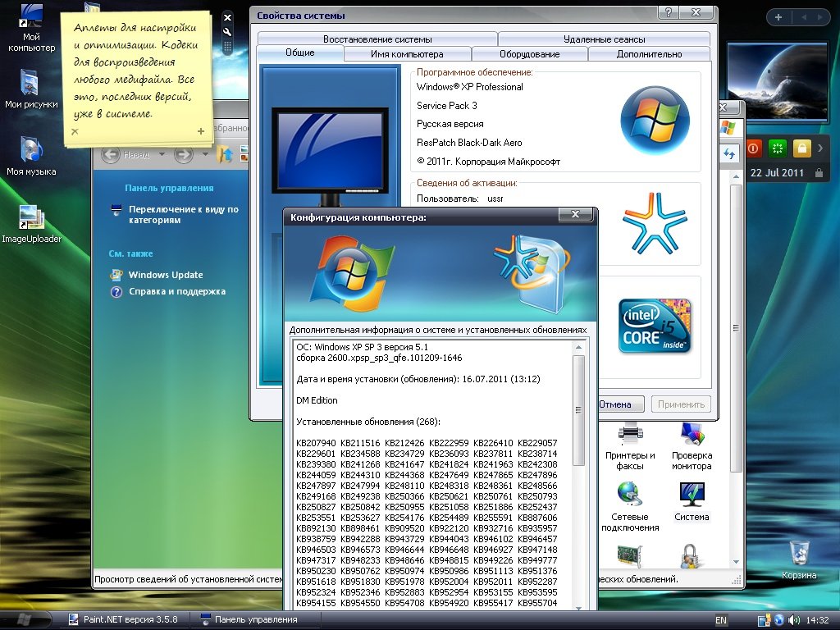
Task: Click the red power gadget button
Action: (753, 148)
